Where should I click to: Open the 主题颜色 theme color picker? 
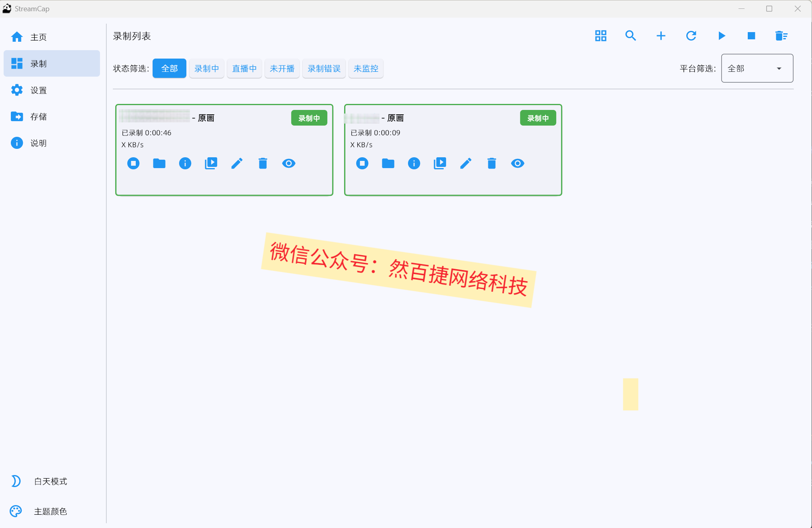[50, 511]
